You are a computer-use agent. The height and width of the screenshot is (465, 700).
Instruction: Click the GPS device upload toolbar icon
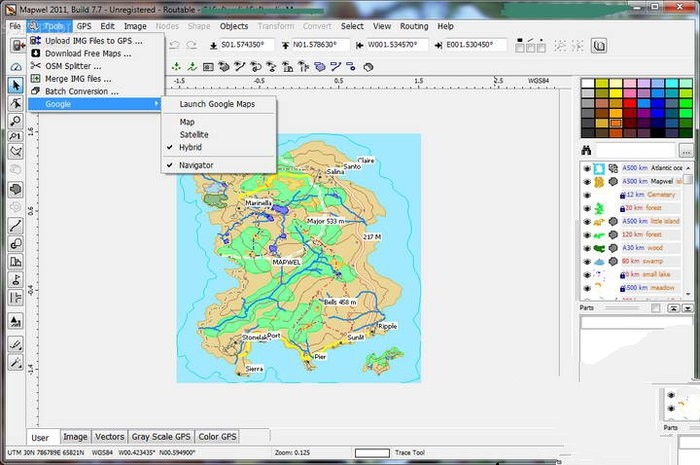[x=17, y=45]
